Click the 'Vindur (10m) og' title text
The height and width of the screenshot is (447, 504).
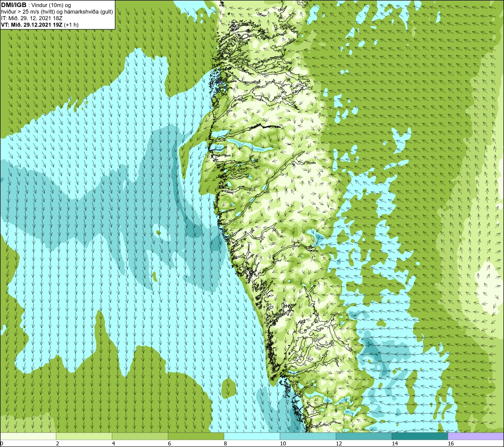[51, 6]
